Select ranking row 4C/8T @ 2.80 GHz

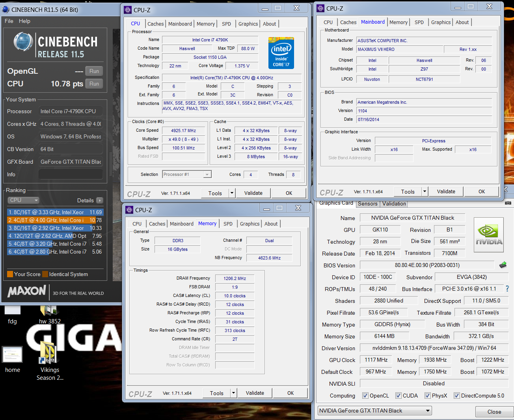tap(55, 252)
